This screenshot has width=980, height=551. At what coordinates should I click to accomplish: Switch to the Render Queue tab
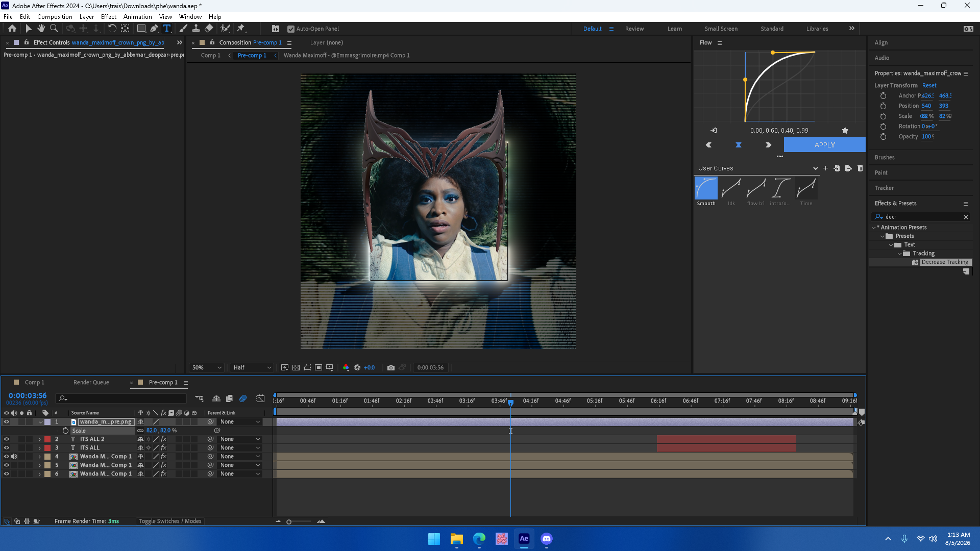coord(91,383)
